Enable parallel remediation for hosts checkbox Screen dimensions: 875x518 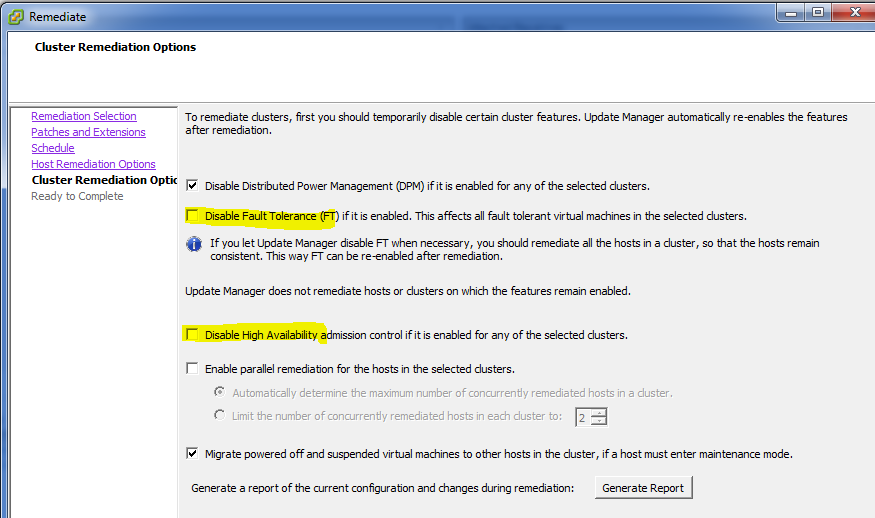click(192, 368)
